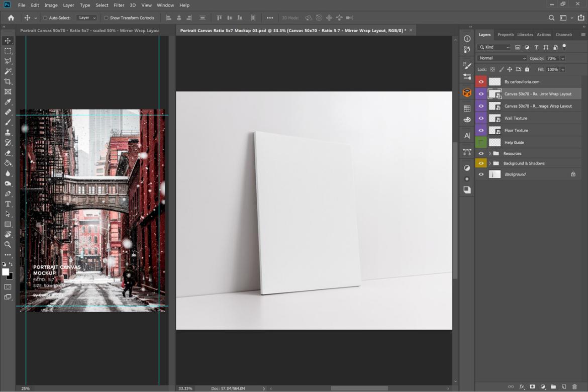Click the 33.33% zoom field
This screenshot has height=392, width=588.
pos(185,388)
